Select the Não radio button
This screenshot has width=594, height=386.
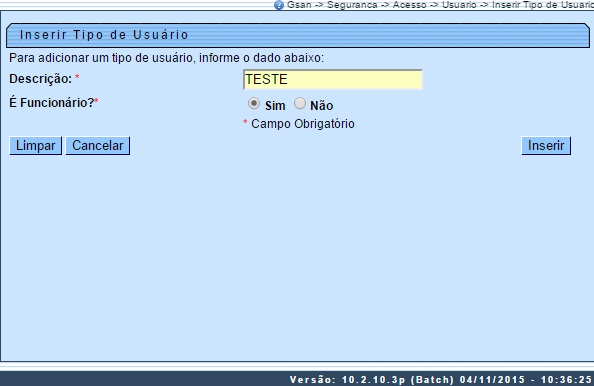coord(300,103)
